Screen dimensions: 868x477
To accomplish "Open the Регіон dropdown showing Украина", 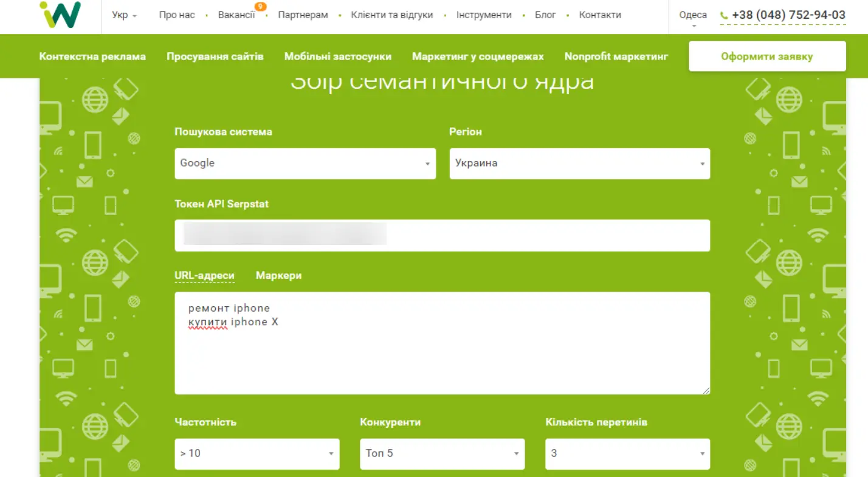I will coord(580,163).
